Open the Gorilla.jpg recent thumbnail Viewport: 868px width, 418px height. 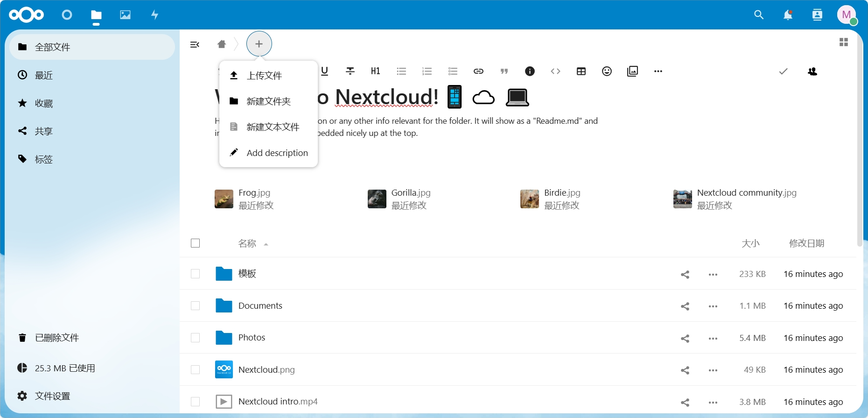tap(377, 199)
